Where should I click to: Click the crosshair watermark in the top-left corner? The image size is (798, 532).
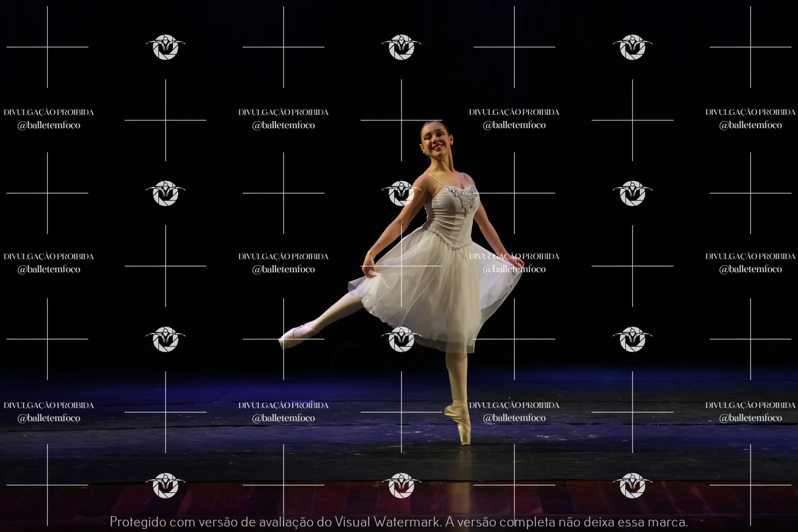point(47,47)
